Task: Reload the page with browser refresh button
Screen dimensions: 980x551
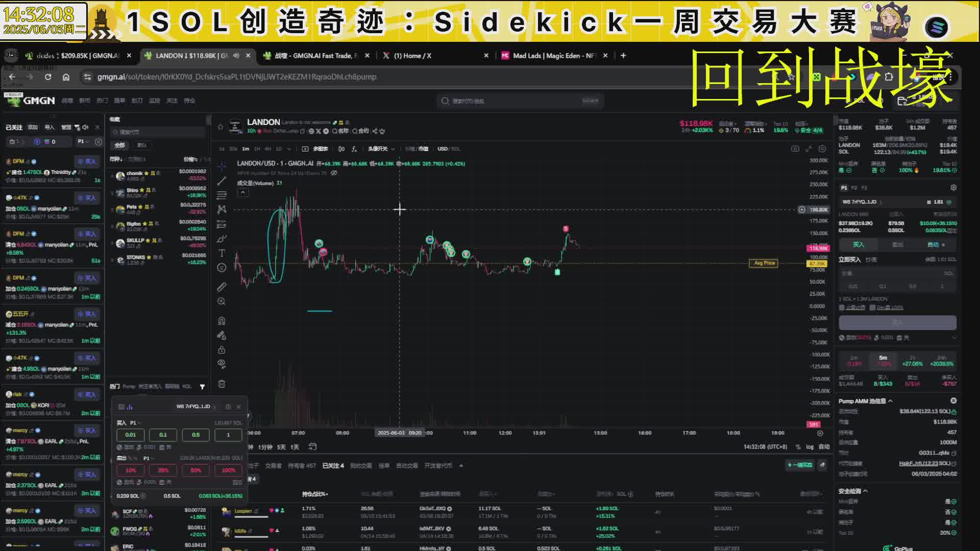Action: pos(47,77)
